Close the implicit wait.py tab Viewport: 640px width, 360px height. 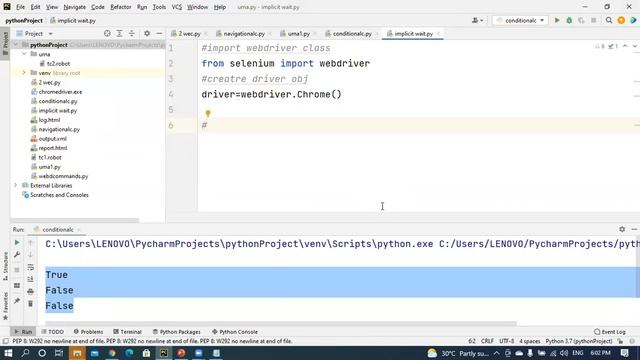click(x=438, y=33)
